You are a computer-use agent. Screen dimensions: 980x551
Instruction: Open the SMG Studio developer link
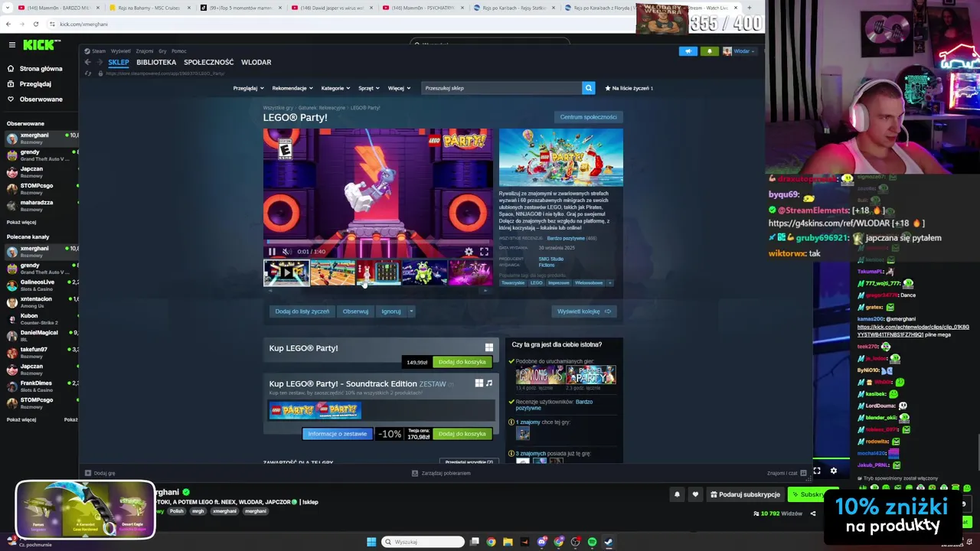[x=550, y=259]
